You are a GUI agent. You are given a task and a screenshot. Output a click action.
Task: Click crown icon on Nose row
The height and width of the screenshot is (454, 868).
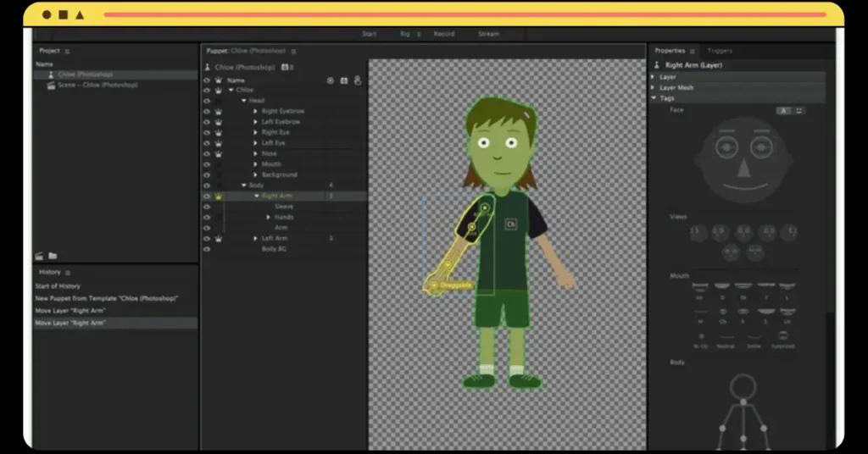[x=218, y=153]
